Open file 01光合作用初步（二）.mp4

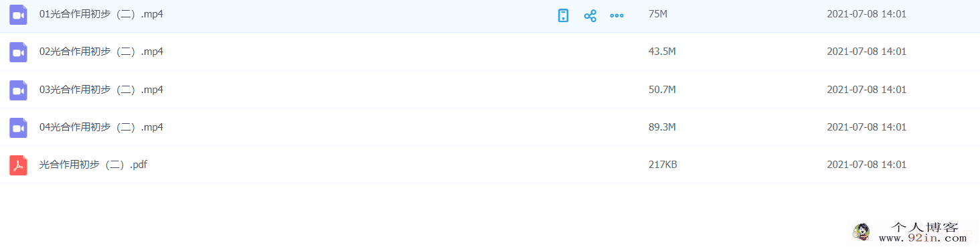coord(102,13)
